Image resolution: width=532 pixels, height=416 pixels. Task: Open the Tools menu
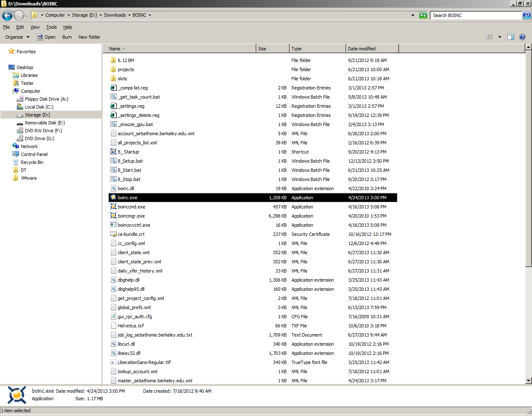tap(52, 27)
